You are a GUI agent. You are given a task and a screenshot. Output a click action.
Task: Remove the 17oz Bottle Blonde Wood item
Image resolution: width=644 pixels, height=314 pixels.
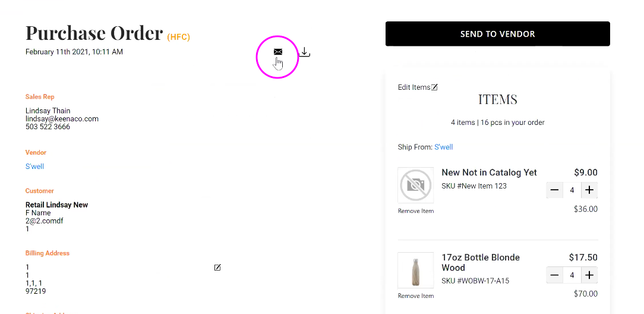tap(416, 296)
